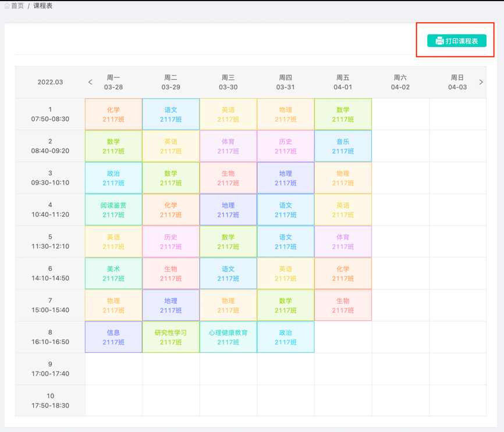Open Friday period 2 音乐 class cell
The height and width of the screenshot is (432, 504).
[343, 146]
